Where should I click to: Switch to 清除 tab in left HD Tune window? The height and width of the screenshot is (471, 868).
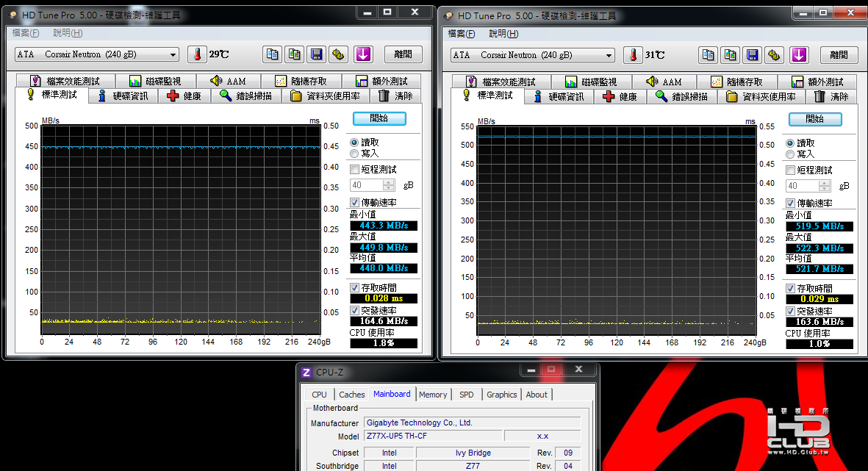(x=396, y=96)
